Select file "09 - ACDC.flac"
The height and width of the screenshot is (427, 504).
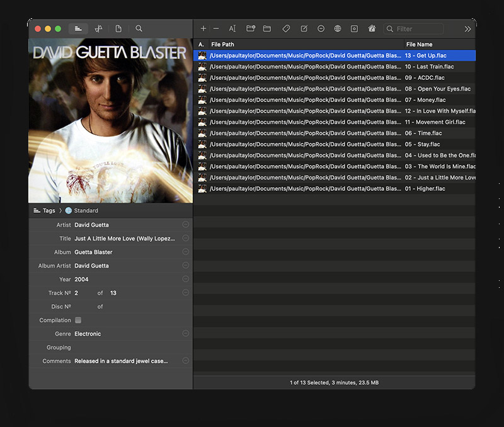point(335,77)
